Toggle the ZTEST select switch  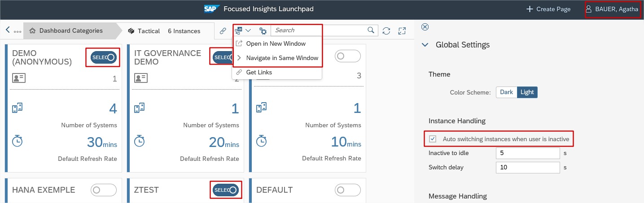click(225, 190)
